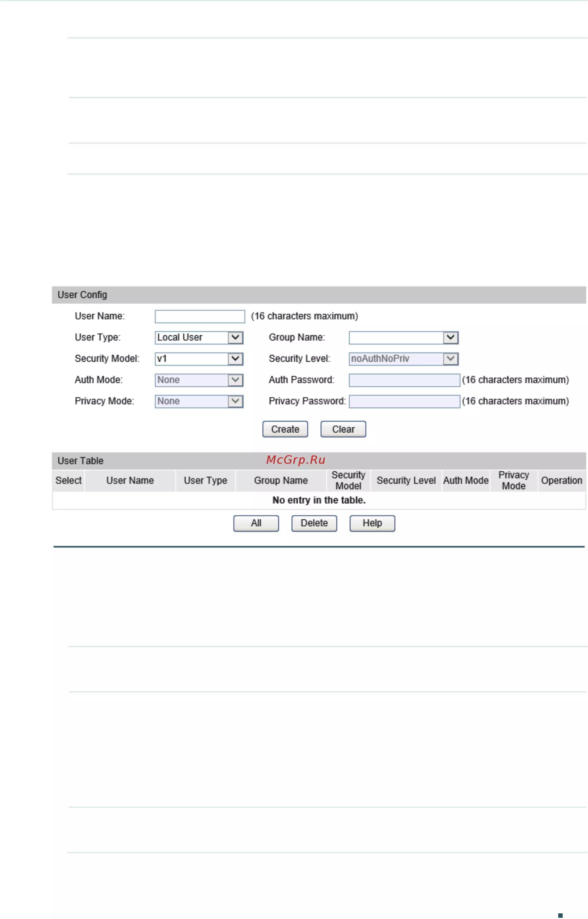Click the User Name column header
The width and height of the screenshot is (588, 919).
click(130, 480)
